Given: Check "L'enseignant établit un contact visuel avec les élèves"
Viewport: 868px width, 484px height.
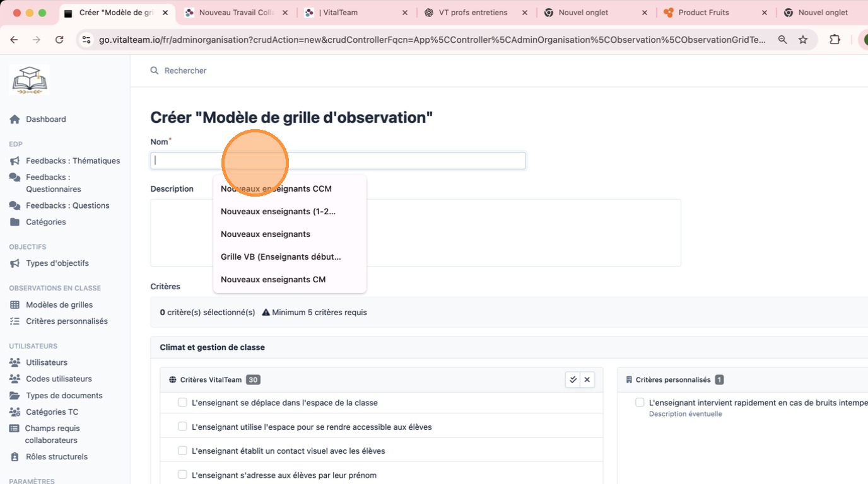Looking at the screenshot, I should pyautogui.click(x=182, y=451).
